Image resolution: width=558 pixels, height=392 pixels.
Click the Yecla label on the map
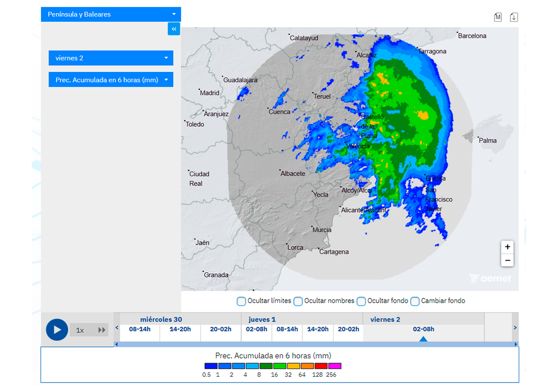[320, 194]
